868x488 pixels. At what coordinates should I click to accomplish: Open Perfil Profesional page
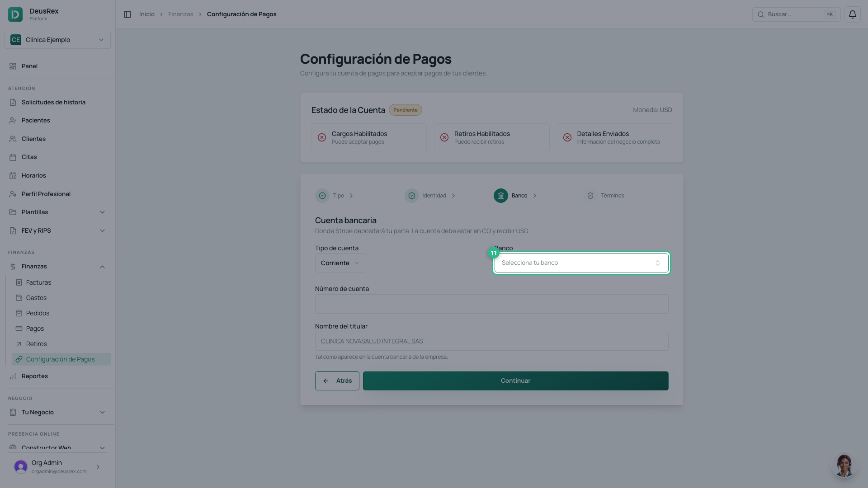click(57, 194)
